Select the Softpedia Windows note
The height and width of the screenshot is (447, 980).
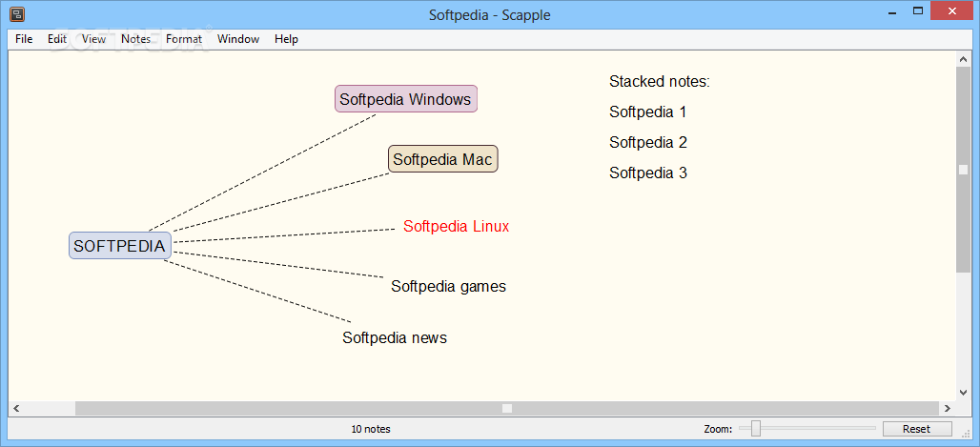pos(405,99)
